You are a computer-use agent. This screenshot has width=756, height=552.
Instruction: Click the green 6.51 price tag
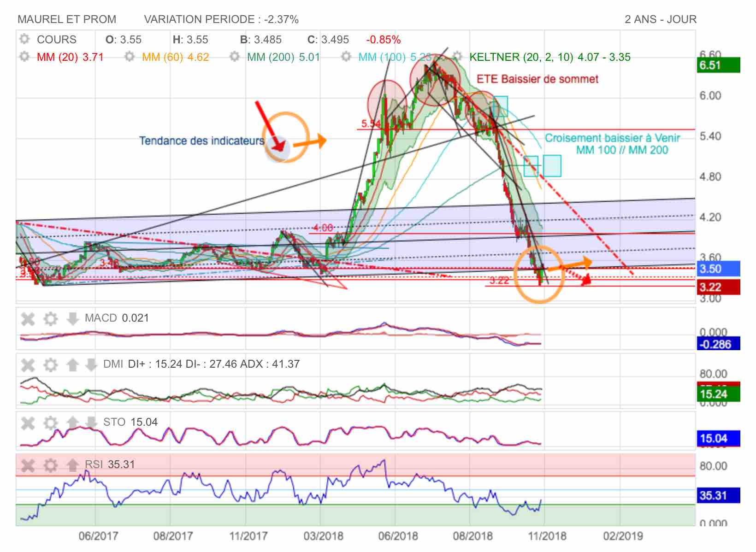pos(719,65)
